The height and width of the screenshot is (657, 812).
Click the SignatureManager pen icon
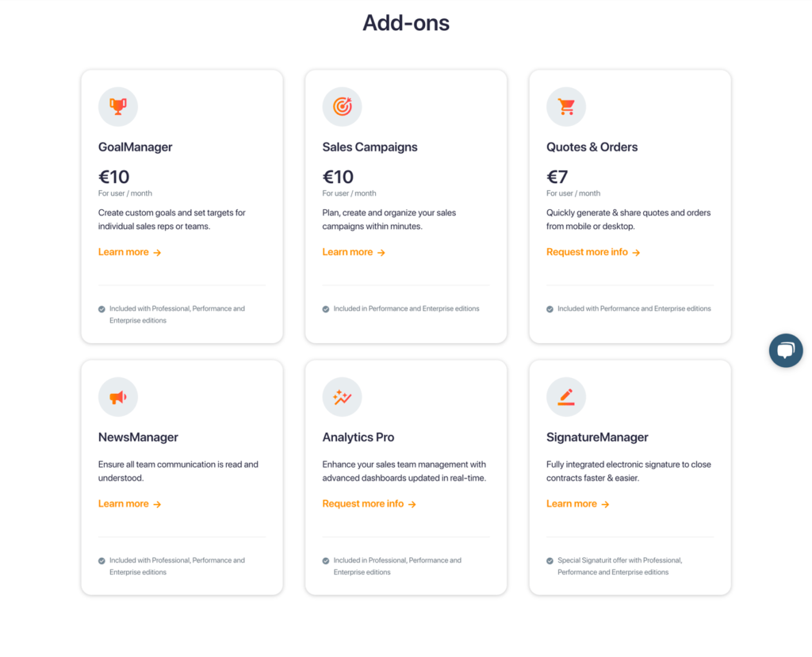click(566, 397)
